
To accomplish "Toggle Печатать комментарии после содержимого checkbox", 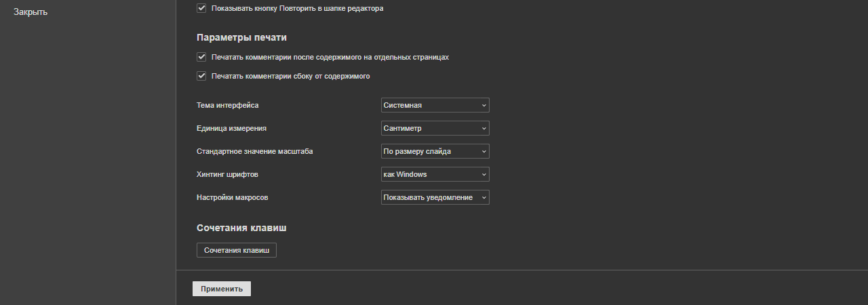I will click(201, 58).
